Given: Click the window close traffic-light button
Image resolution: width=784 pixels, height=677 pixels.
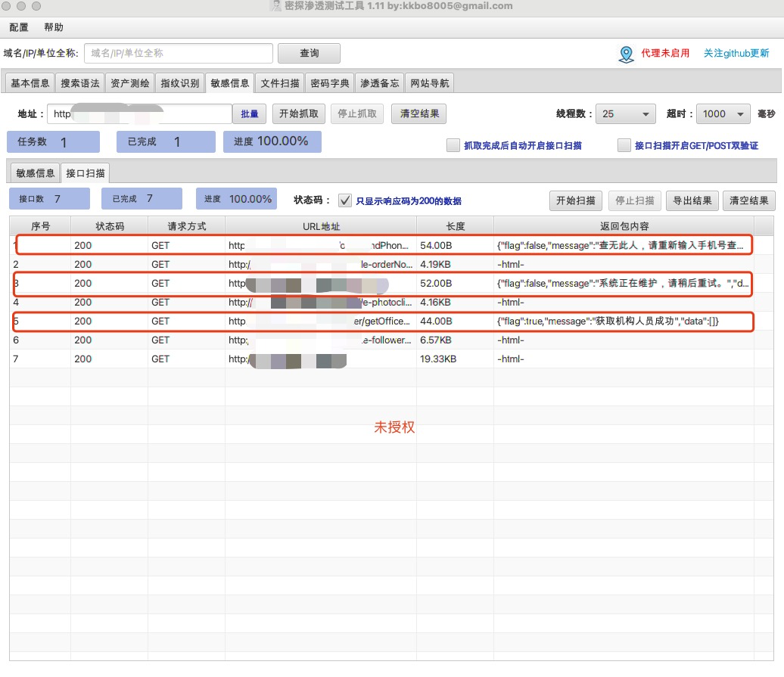Looking at the screenshot, I should (x=7, y=6).
